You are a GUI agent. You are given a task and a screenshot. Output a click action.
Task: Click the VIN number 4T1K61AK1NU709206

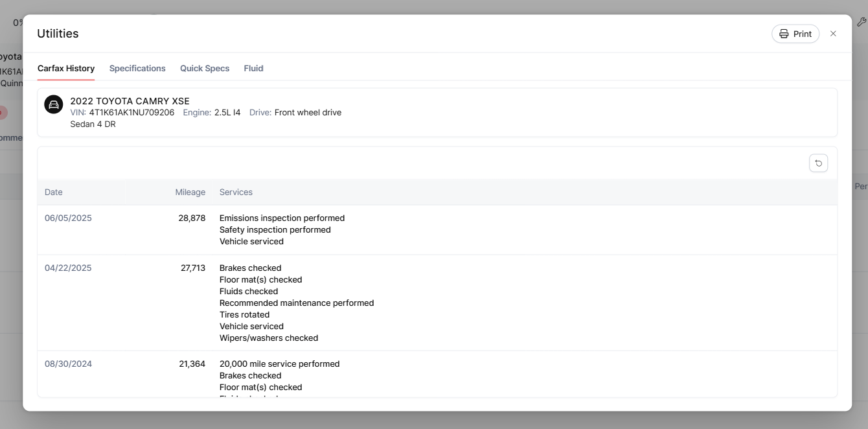click(x=131, y=113)
